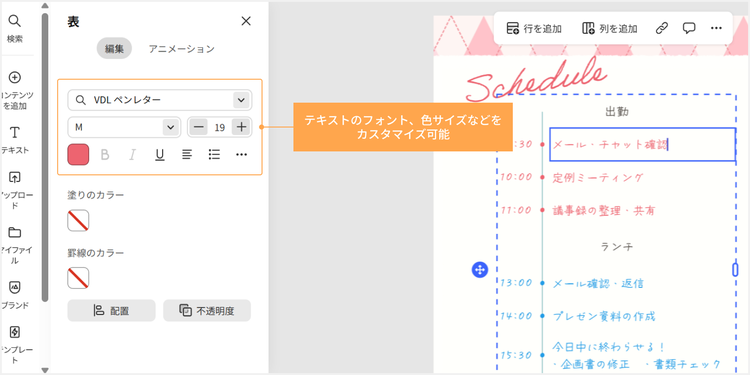Click the blue move handle on table

point(479,270)
